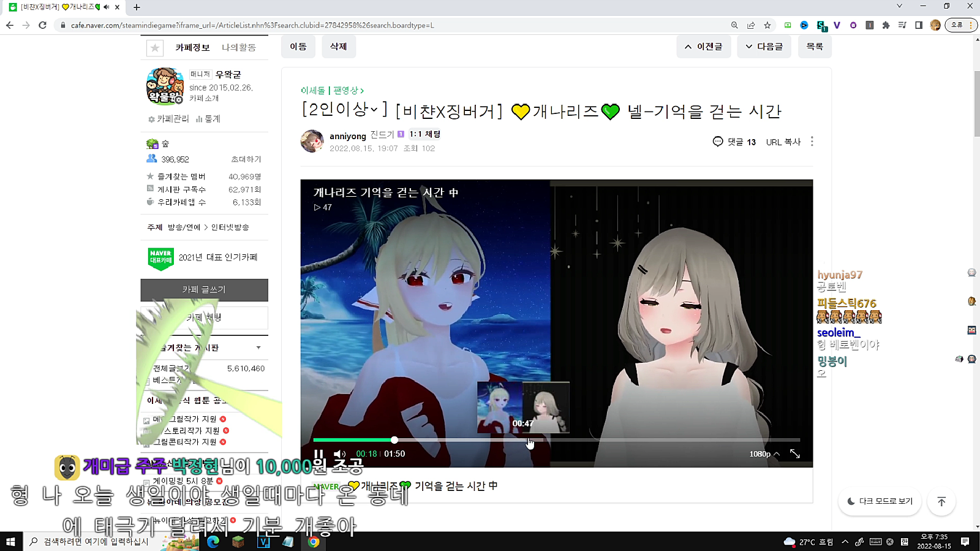Switch to the 카페정보 tab
The image size is (980, 551).
pos(193,47)
